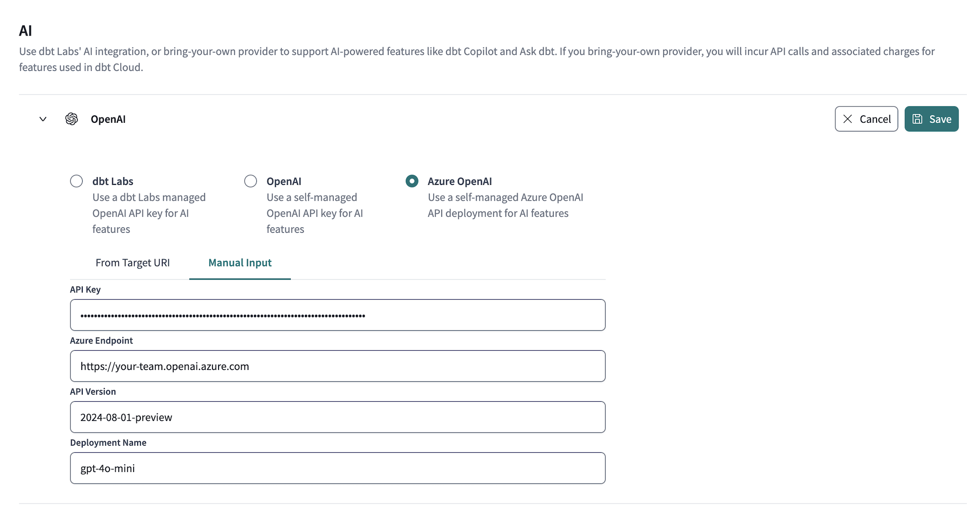Image resolution: width=980 pixels, height=513 pixels.
Task: Click inside the API Key field
Action: tap(337, 315)
